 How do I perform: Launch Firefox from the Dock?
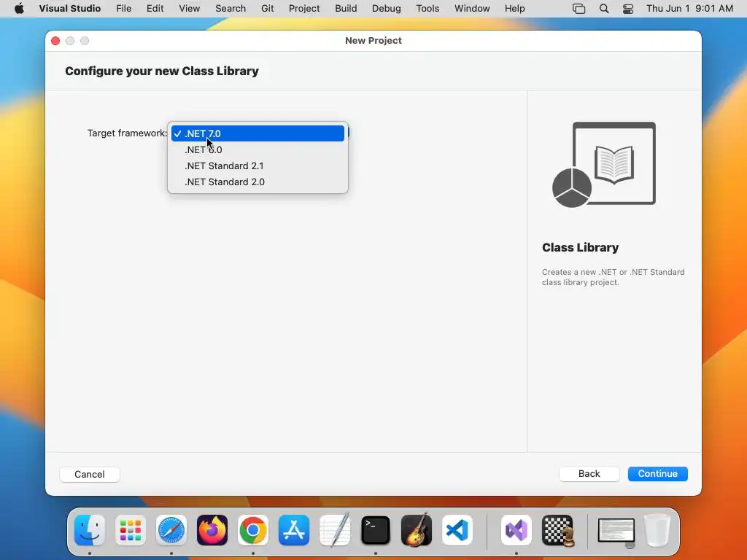[x=212, y=530]
